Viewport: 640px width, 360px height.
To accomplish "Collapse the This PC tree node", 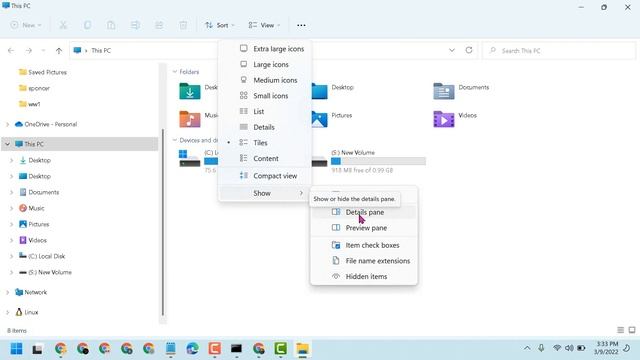I will point(7,144).
